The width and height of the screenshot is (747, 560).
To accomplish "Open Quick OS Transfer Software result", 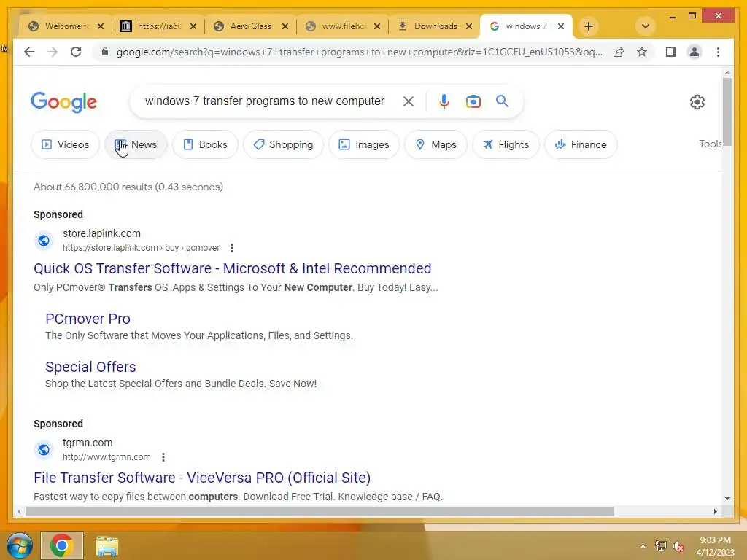I will (233, 268).
